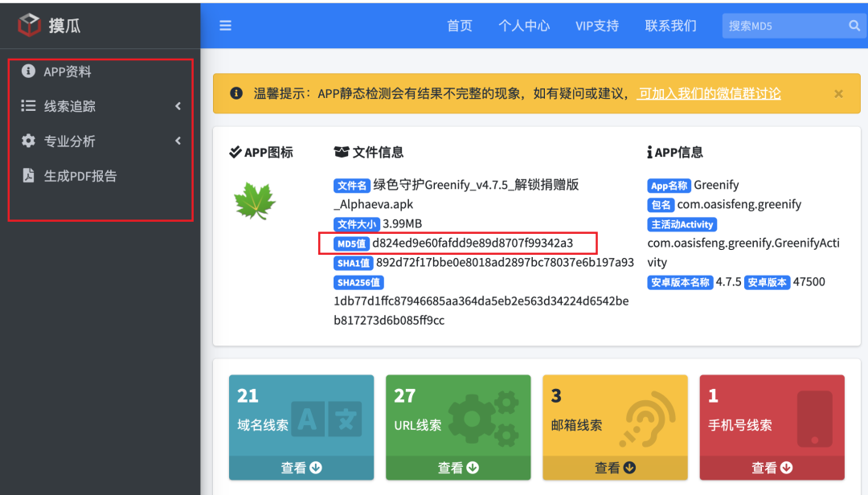Click the 文件名 label badge
Image resolution: width=868 pixels, height=495 pixels.
pyautogui.click(x=352, y=186)
